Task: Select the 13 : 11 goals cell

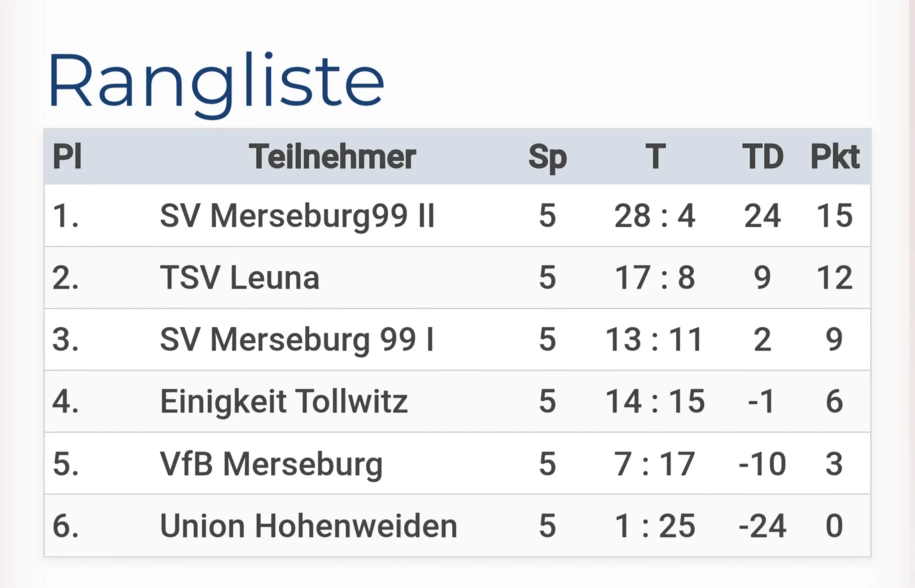Action: pyautogui.click(x=655, y=340)
